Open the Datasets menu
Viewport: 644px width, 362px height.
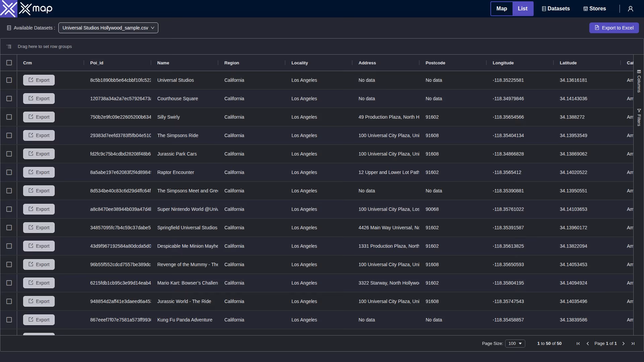[556, 9]
